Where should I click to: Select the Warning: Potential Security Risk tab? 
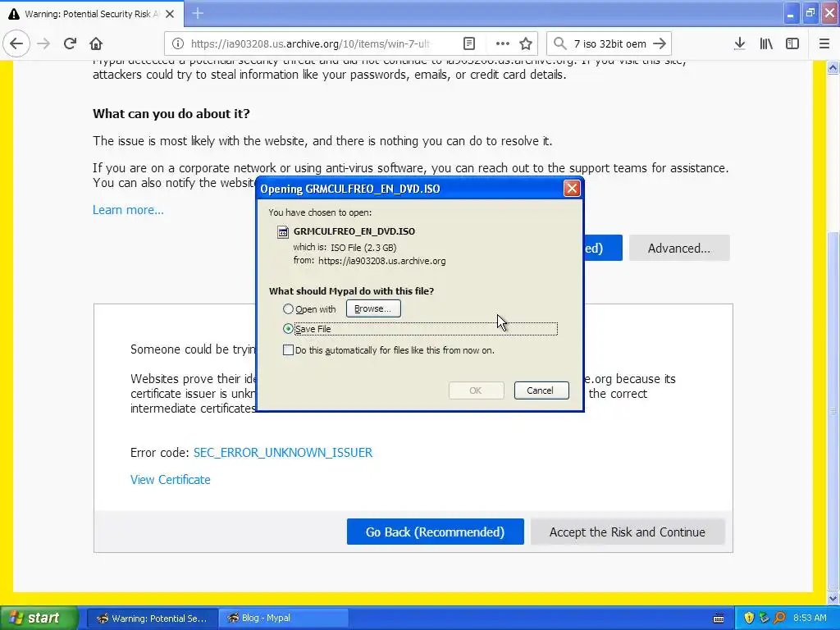point(92,14)
